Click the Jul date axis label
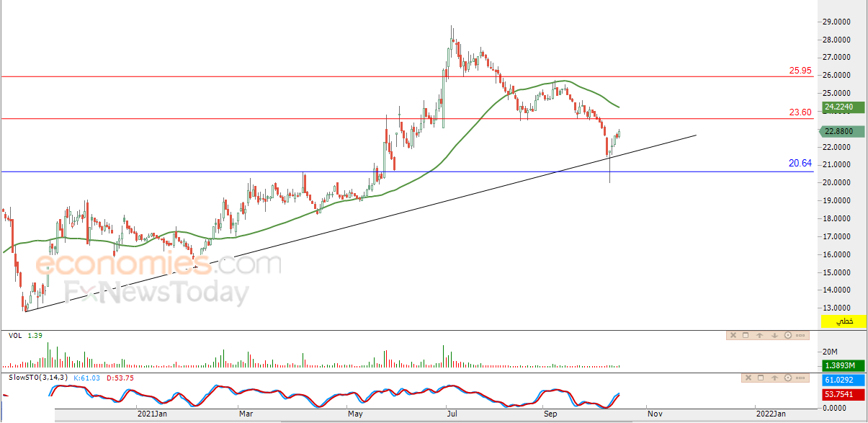 click(x=451, y=414)
